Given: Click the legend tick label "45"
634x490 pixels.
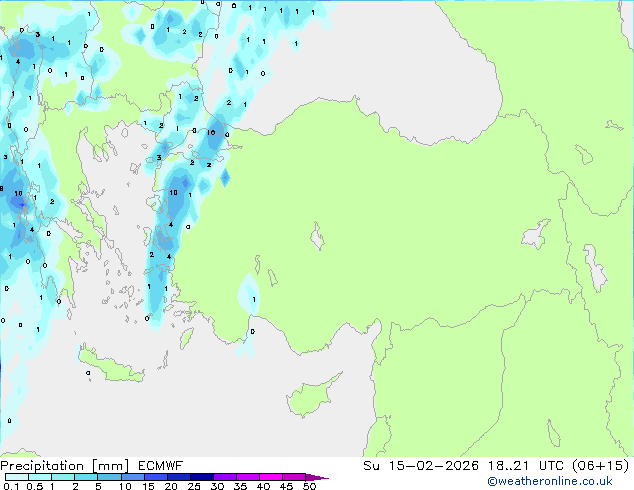Looking at the screenshot, I should tap(286, 486).
